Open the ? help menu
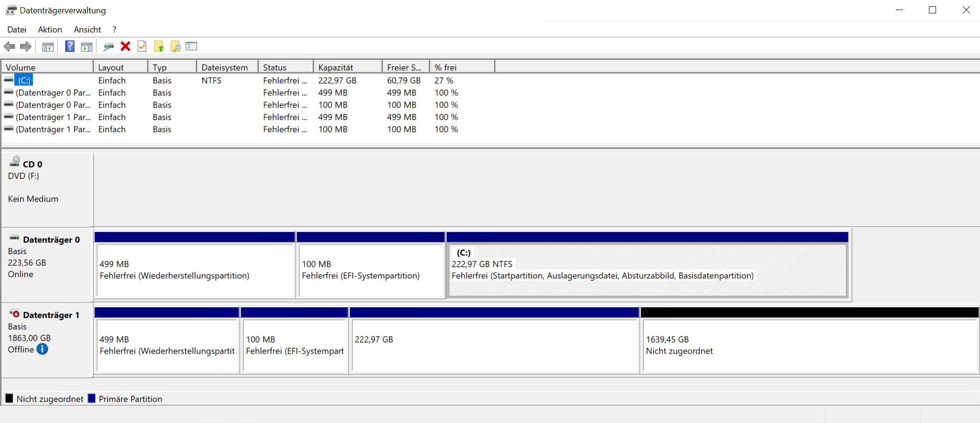 click(114, 30)
